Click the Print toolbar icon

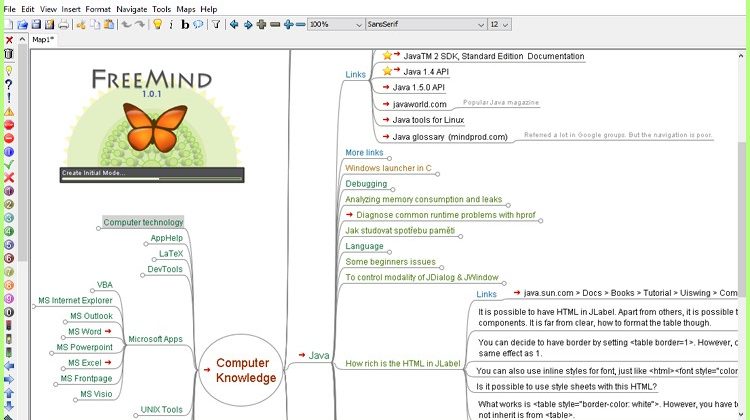(x=63, y=24)
